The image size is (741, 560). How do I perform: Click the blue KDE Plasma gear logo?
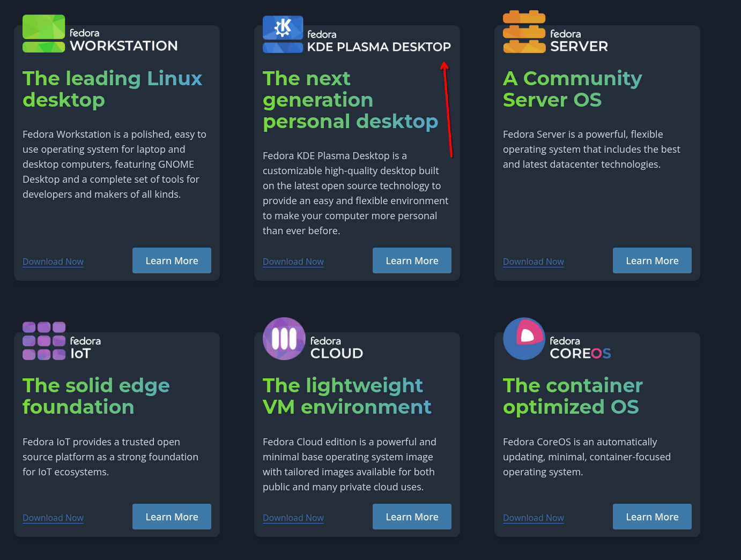[x=283, y=34]
